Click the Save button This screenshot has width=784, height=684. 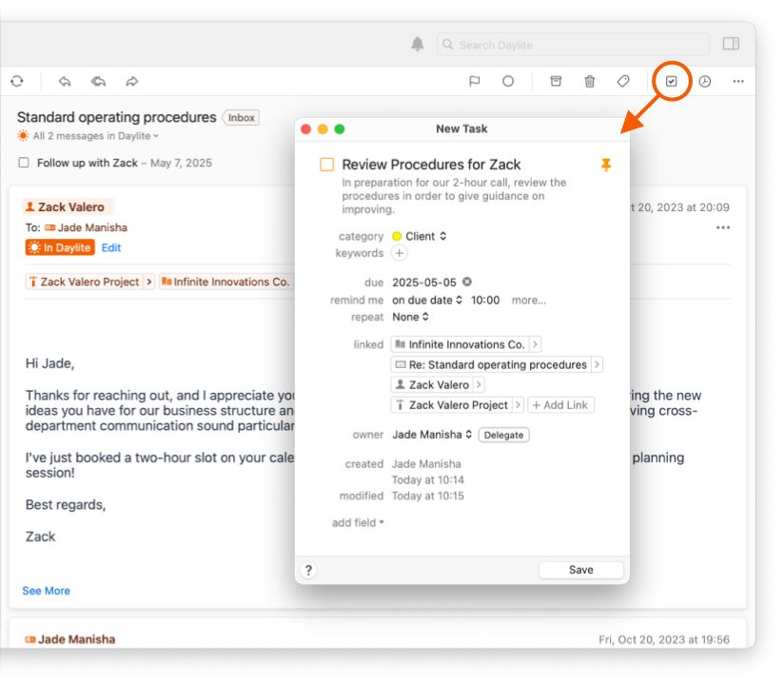click(x=581, y=570)
